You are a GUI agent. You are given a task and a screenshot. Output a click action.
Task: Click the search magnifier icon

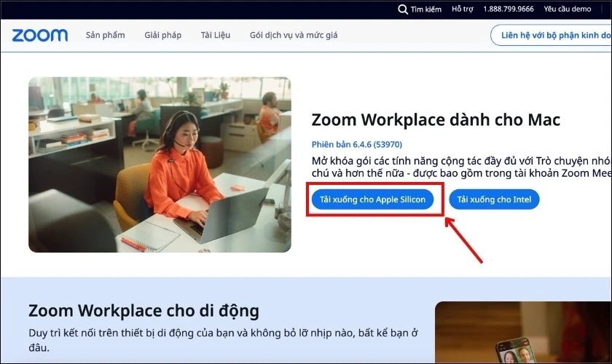403,9
